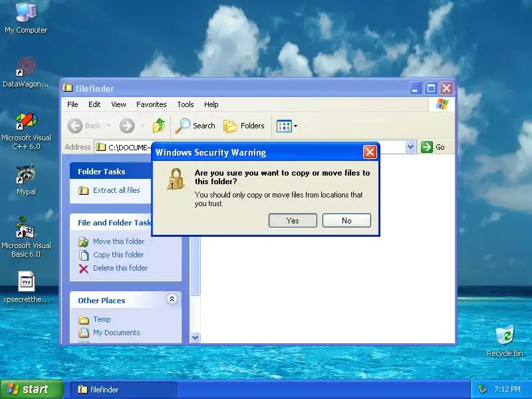Click the My Documents folder icon
This screenshot has width=532, height=399.
tap(84, 333)
